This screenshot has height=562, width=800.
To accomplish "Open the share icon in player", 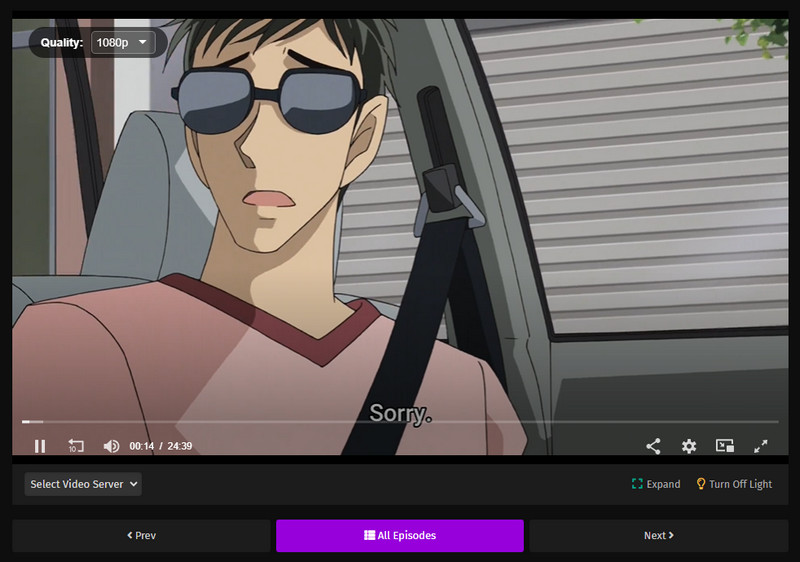I will [x=653, y=446].
